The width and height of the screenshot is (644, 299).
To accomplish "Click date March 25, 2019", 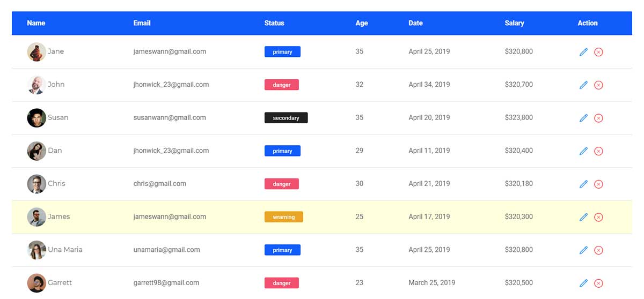I will [x=432, y=283].
